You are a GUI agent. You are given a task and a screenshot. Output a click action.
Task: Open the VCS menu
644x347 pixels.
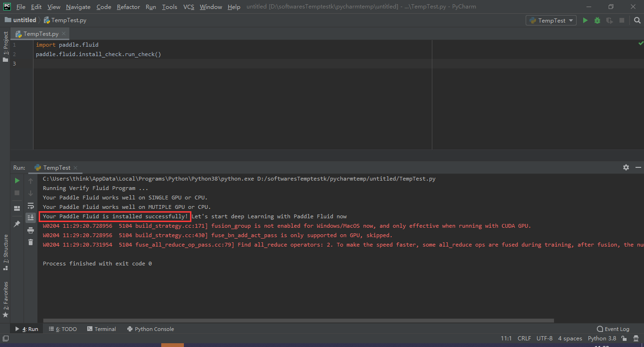189,7
